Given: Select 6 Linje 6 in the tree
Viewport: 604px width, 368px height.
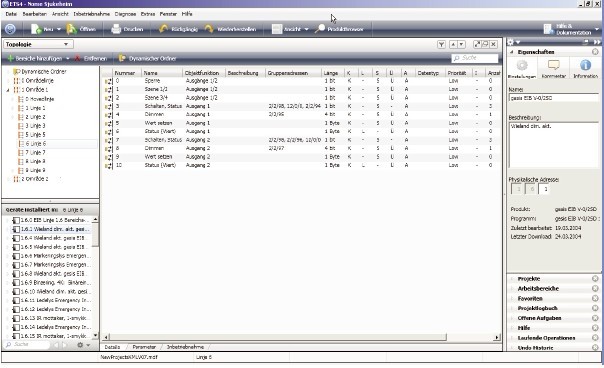Looking at the screenshot, I should [x=32, y=144].
